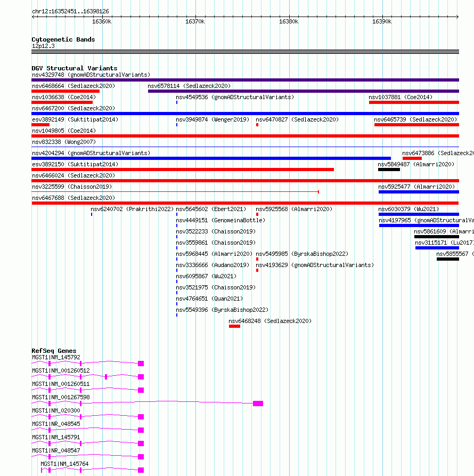Viewport: 474px width, 476px height.
Task: Select variant nsv1037881 (Coe2014)
Action: [x=401, y=97]
